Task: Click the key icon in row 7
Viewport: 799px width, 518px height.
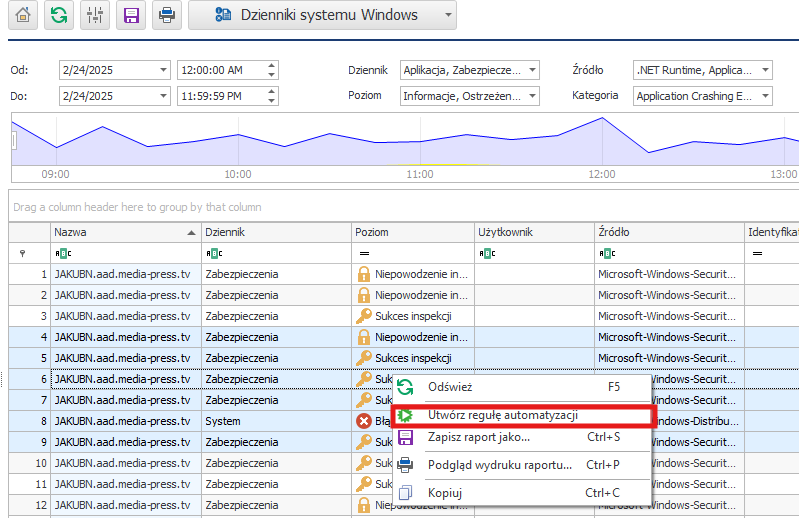Action: [363, 400]
